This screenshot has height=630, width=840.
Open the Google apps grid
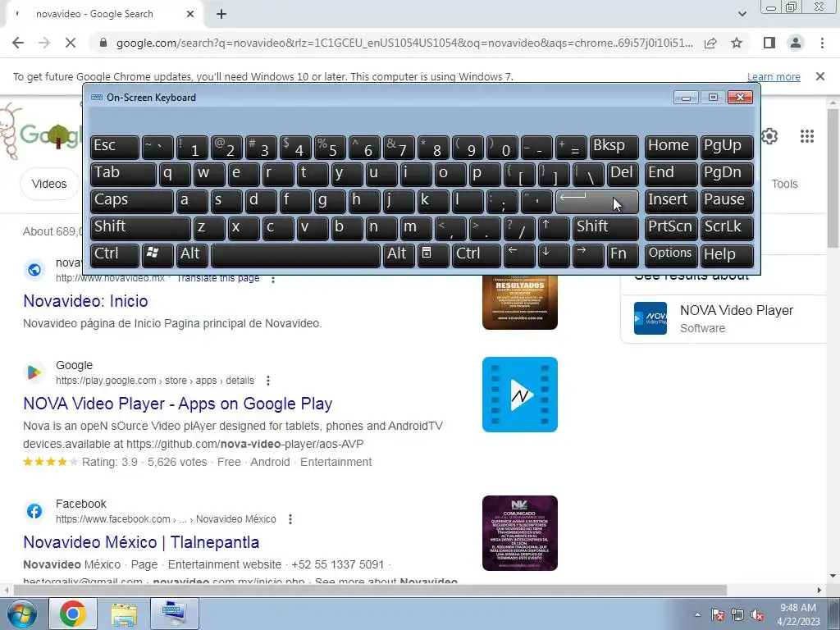pos(807,136)
